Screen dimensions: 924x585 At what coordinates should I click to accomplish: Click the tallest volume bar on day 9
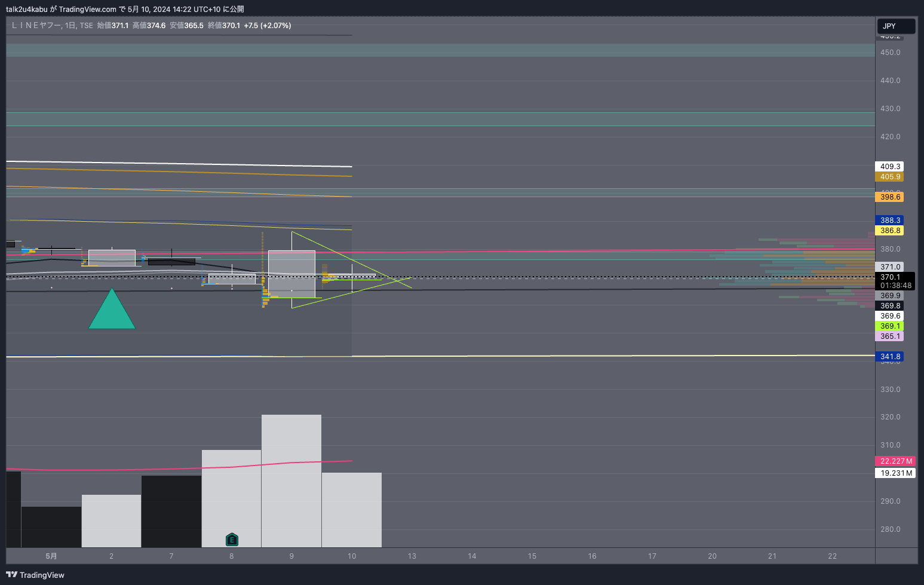[x=291, y=481]
